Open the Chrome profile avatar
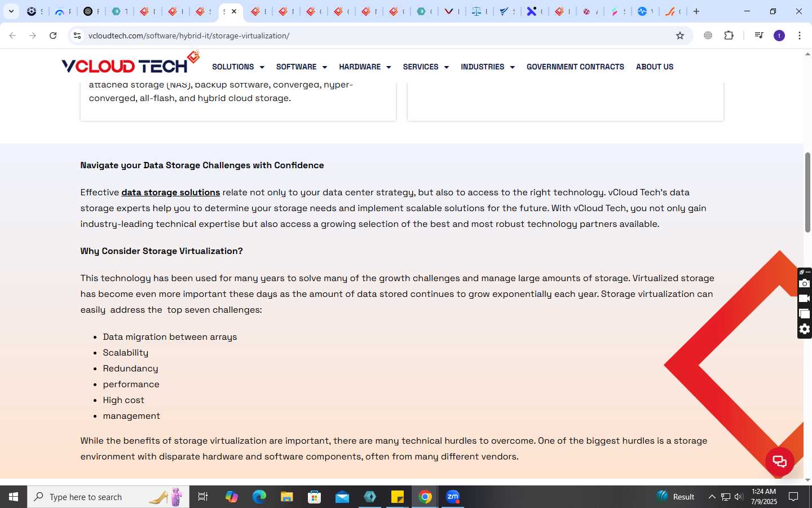Image resolution: width=812 pixels, height=508 pixels. (779, 36)
